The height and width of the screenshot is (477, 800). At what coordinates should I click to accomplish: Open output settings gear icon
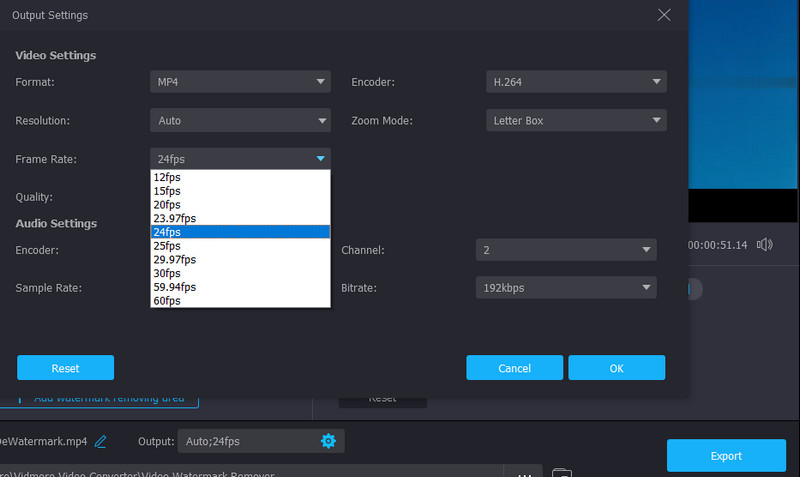(x=328, y=441)
